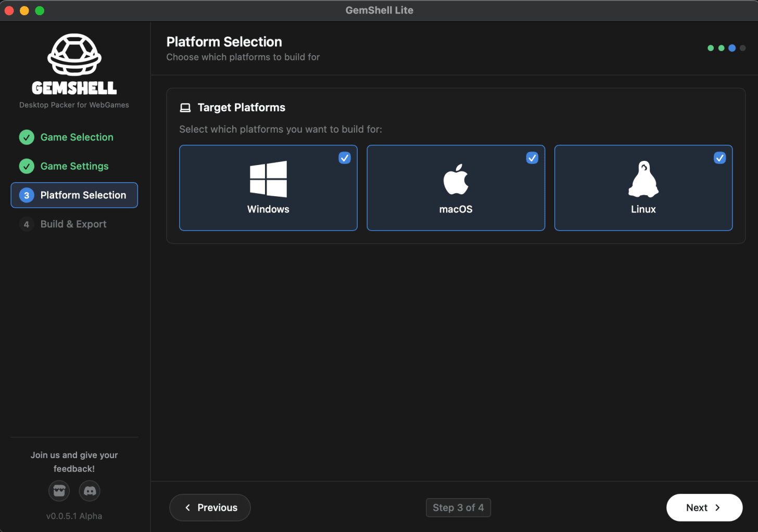758x532 pixels.
Task: Close the GemShell Lite window
Action: tap(9, 10)
